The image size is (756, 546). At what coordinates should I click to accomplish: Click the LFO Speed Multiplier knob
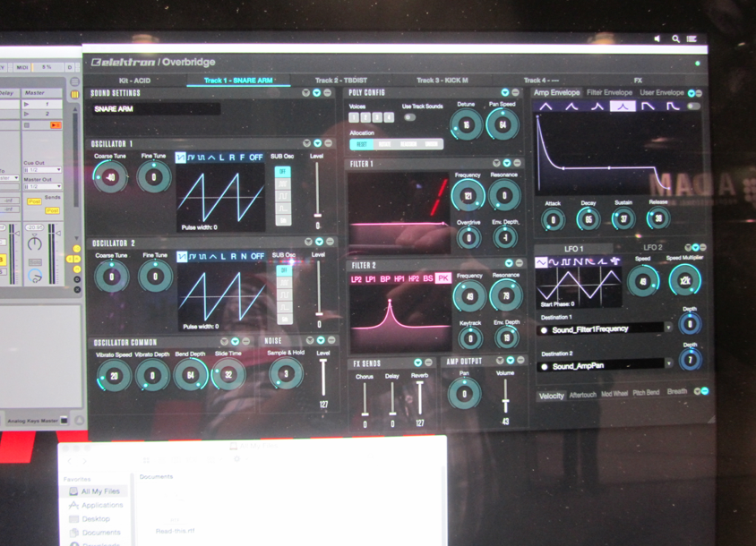684,280
